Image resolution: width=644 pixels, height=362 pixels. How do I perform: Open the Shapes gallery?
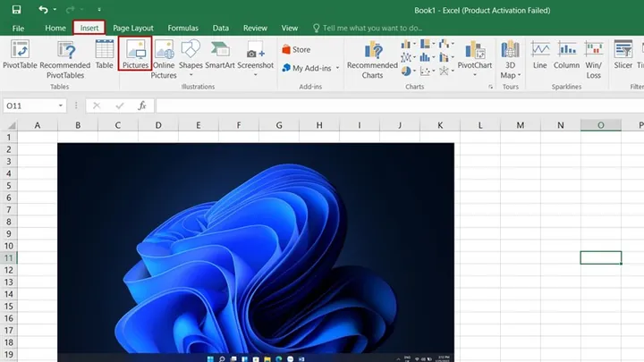(x=191, y=57)
